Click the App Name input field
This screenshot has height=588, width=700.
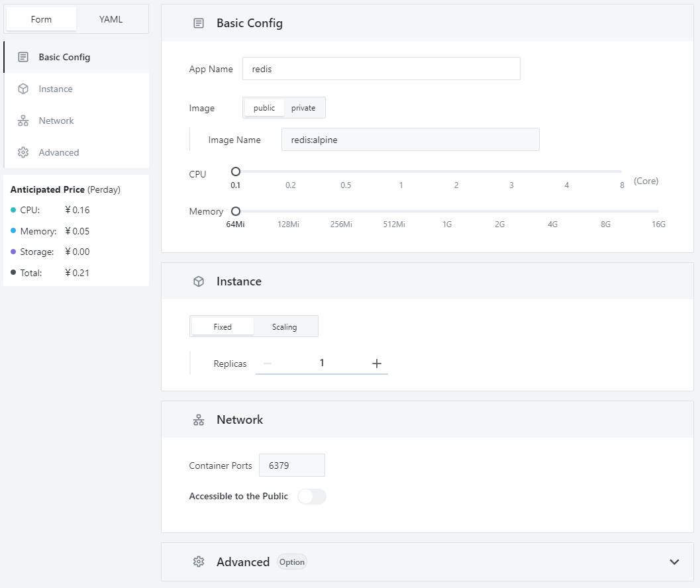[381, 69]
